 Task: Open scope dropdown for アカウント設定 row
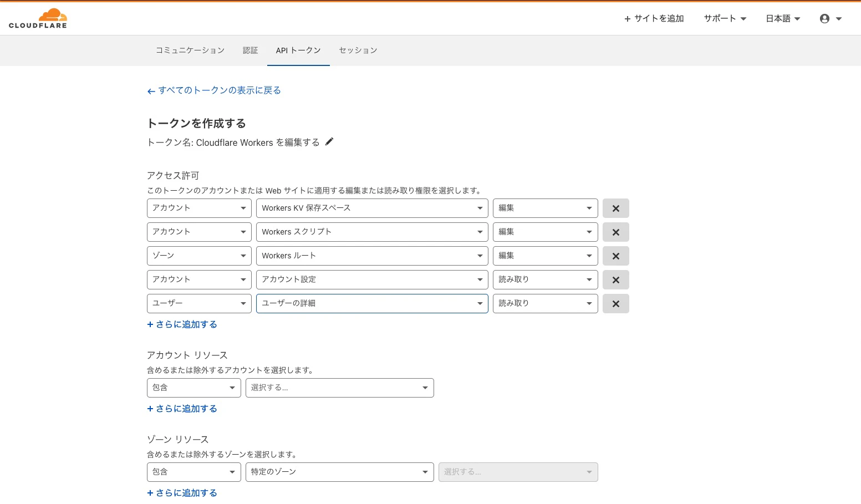coord(199,280)
